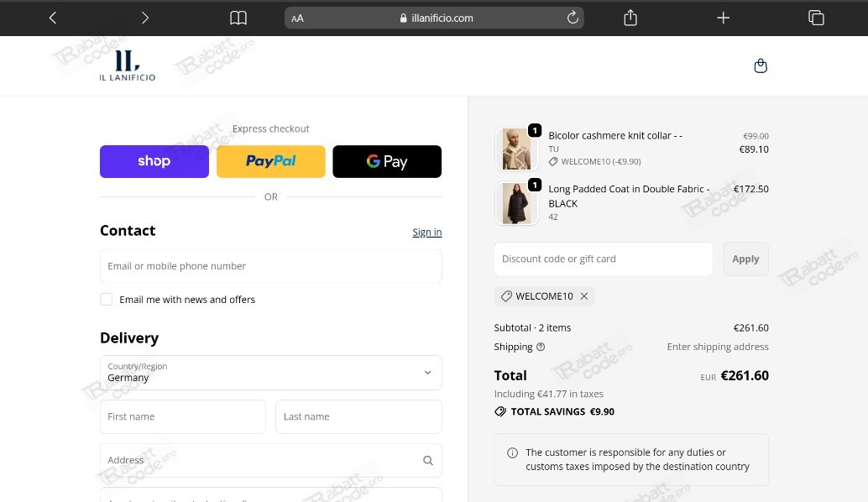
Task: Expand the Country/Region dropdown
Action: 270,373
